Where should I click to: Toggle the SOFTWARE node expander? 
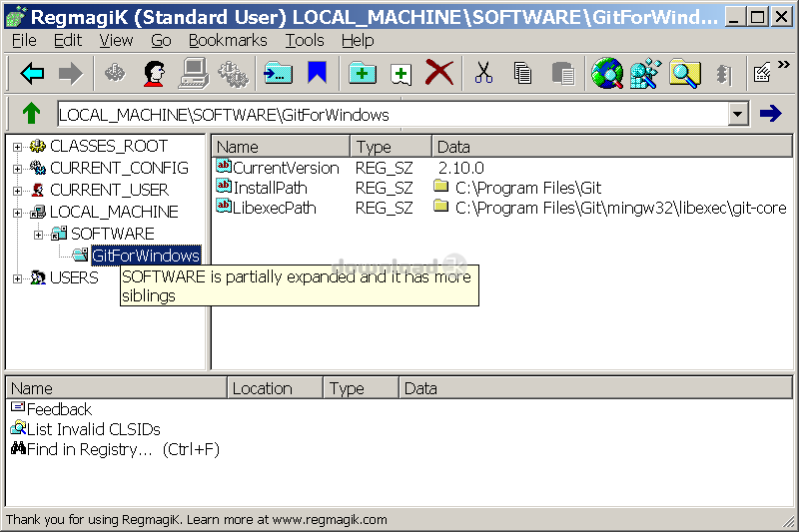[38, 235]
